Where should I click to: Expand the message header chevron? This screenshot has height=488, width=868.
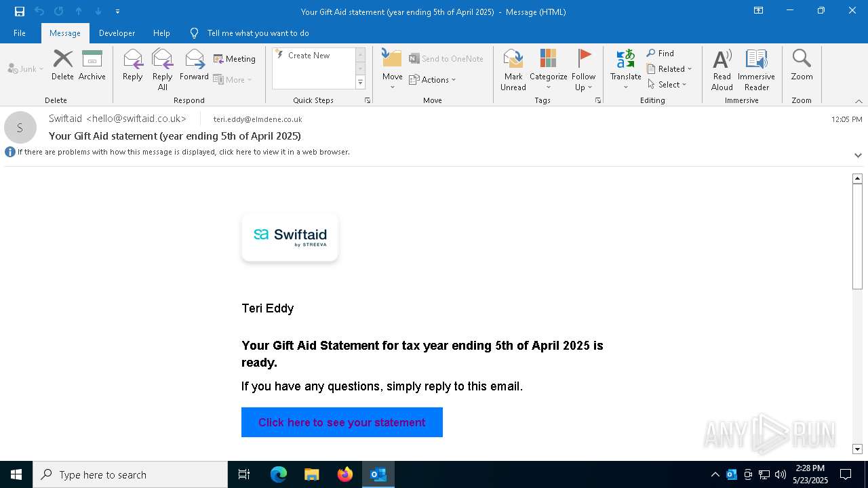(858, 155)
